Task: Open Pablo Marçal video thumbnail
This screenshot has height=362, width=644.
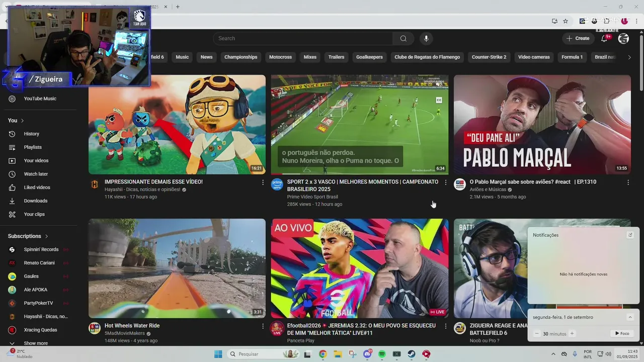Action: (542, 124)
